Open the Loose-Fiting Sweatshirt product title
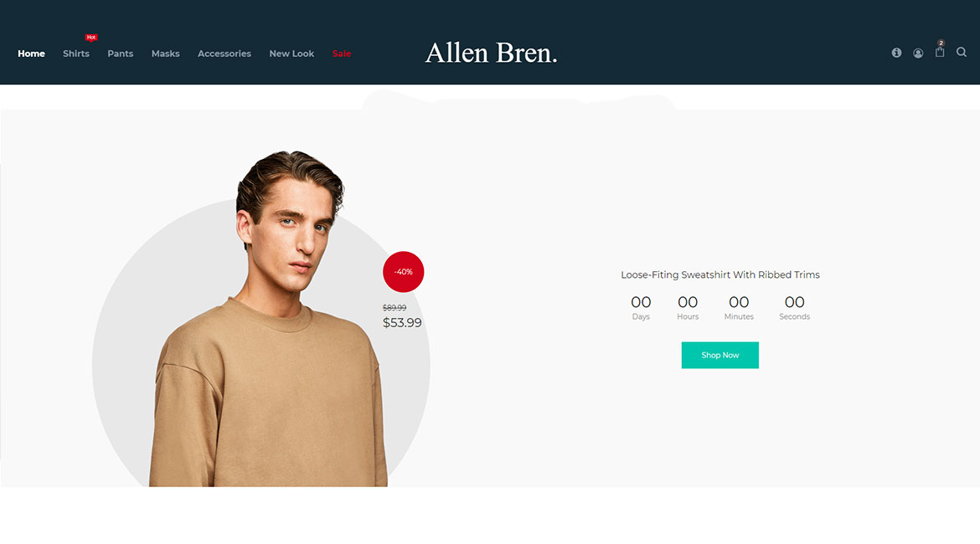Screen dimensions: 980x544 tap(720, 275)
